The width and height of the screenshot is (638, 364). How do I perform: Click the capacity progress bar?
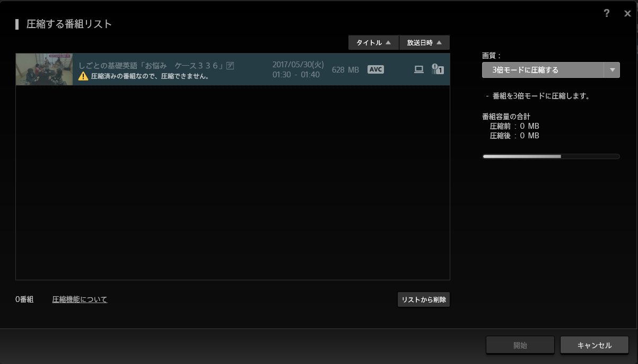pyautogui.click(x=550, y=156)
